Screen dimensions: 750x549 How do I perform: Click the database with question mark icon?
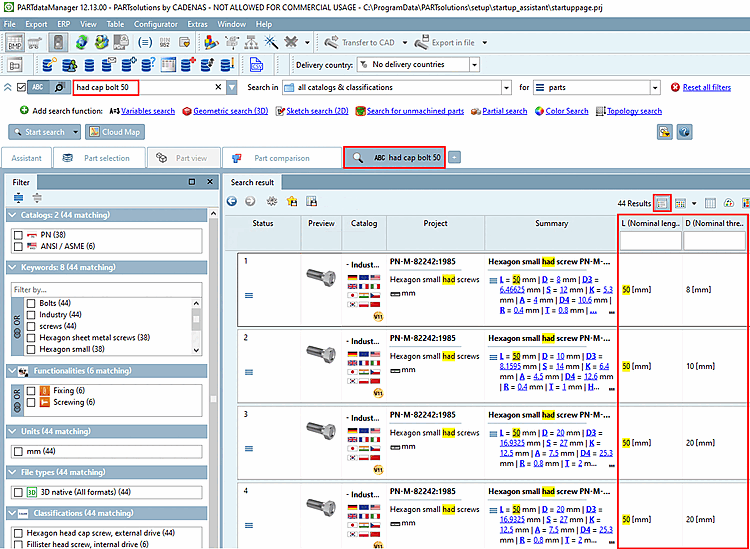[149, 65]
